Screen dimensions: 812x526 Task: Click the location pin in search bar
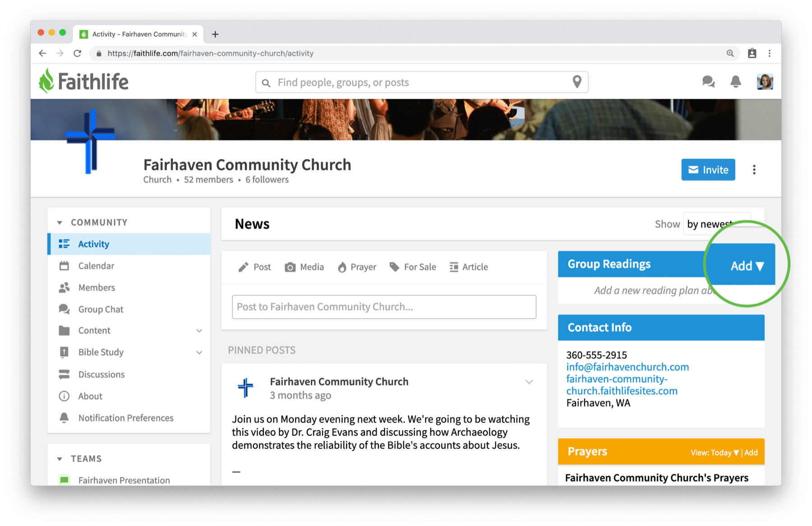coord(577,82)
